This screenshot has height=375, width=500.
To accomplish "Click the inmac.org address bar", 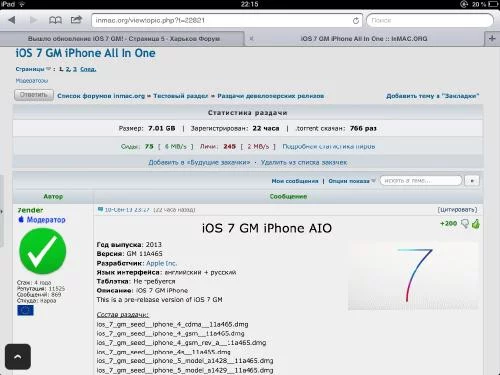I will (227, 20).
